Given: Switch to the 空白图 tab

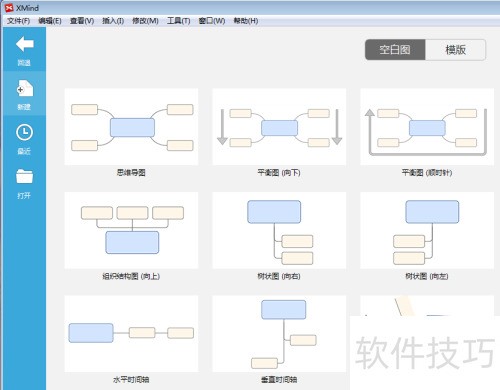Looking at the screenshot, I should point(395,50).
